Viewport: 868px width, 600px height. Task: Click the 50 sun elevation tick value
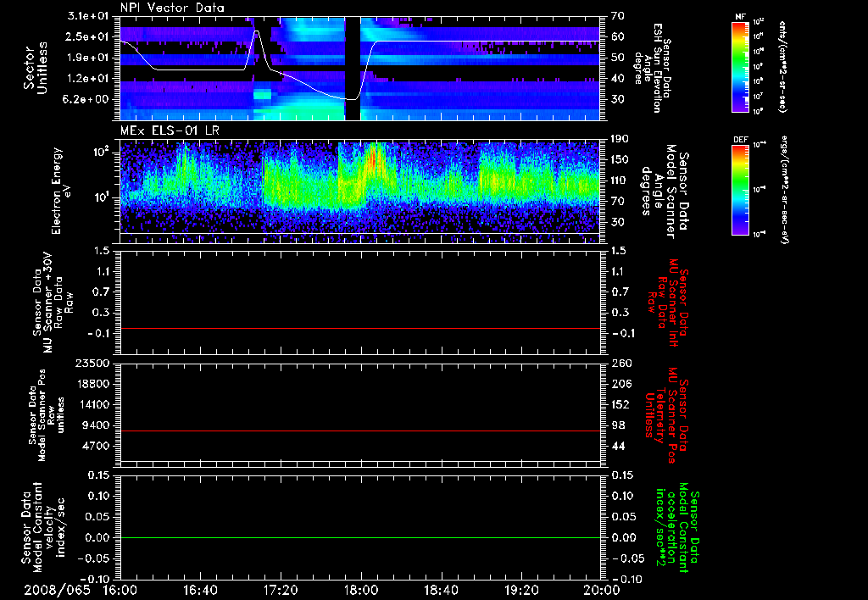618,58
